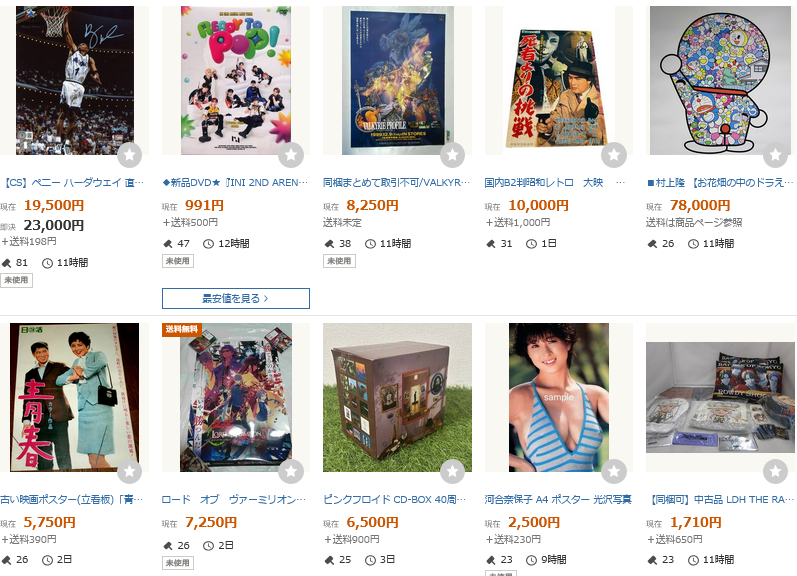The image size is (797, 576).
Task: Open the Doraemon flower artwork image
Action: 720,80
